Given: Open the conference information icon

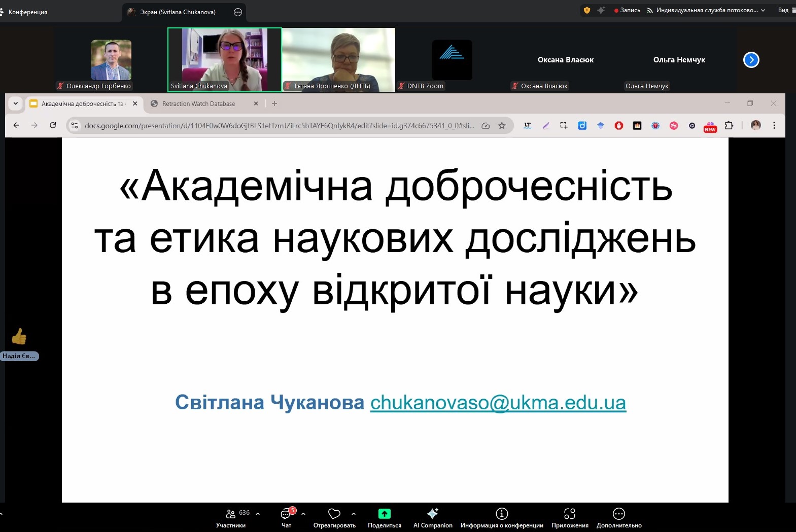Looking at the screenshot, I should click(502, 514).
